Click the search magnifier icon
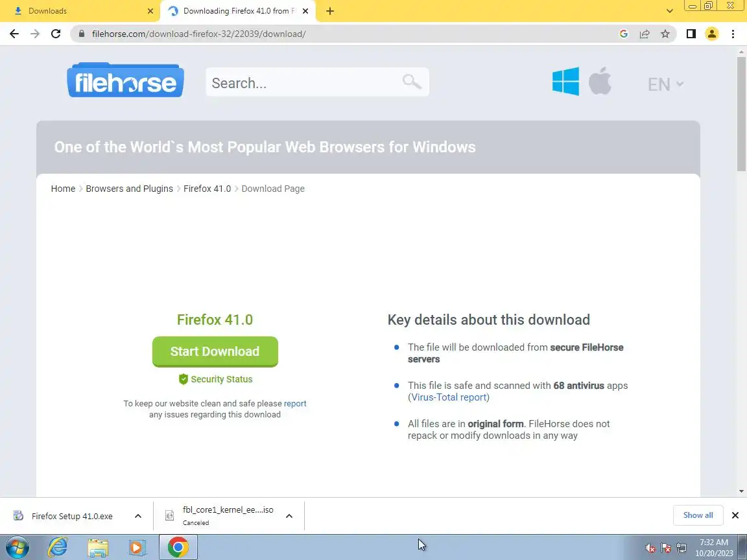 (x=412, y=82)
